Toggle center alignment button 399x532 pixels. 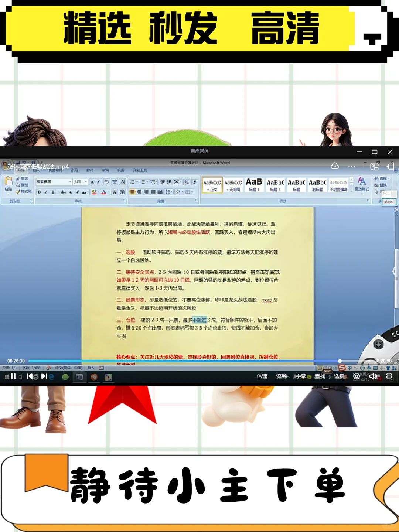click(139, 192)
